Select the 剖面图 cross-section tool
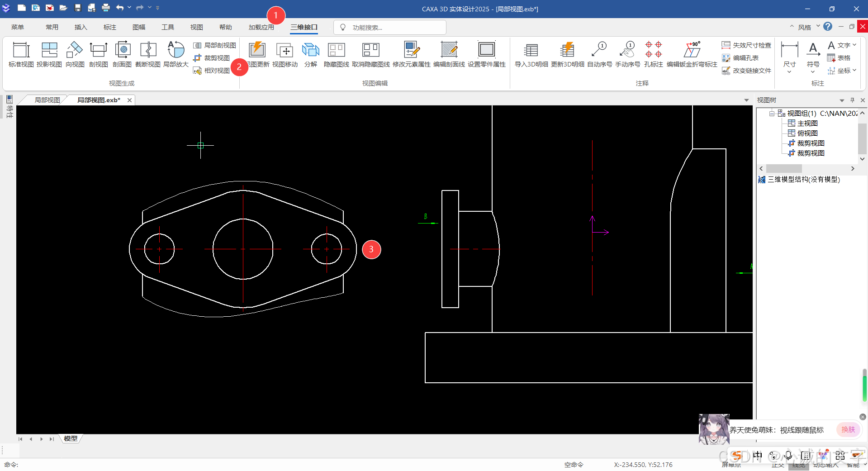868x471 pixels. coord(122,54)
